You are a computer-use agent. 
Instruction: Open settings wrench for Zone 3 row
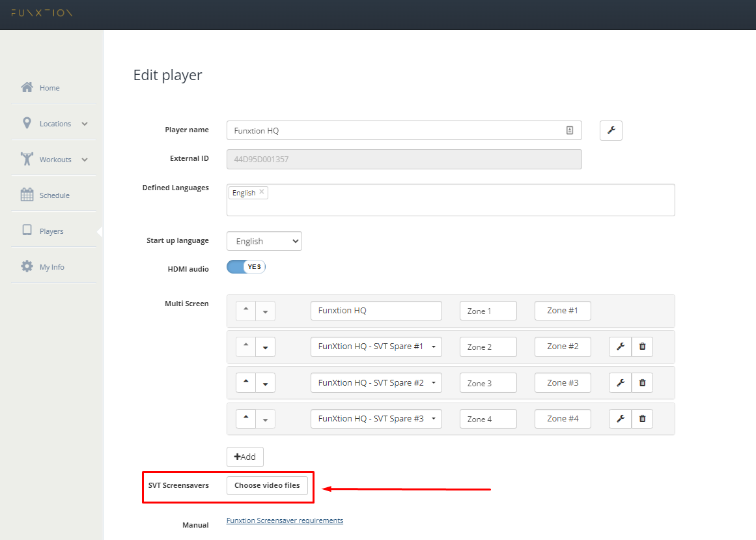621,383
